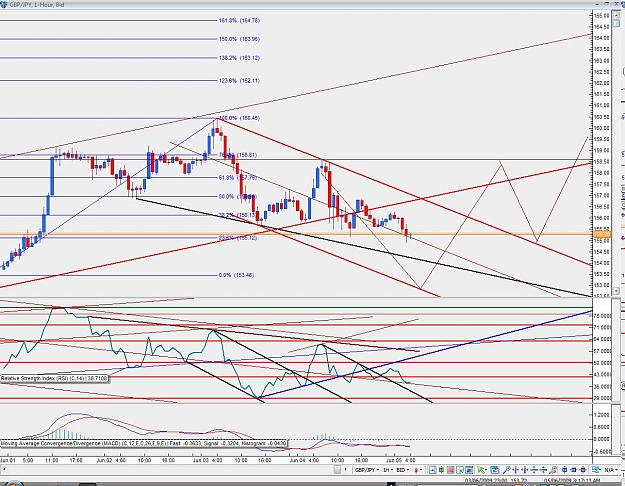Click the chart with pointer toolbar icon

460,470
